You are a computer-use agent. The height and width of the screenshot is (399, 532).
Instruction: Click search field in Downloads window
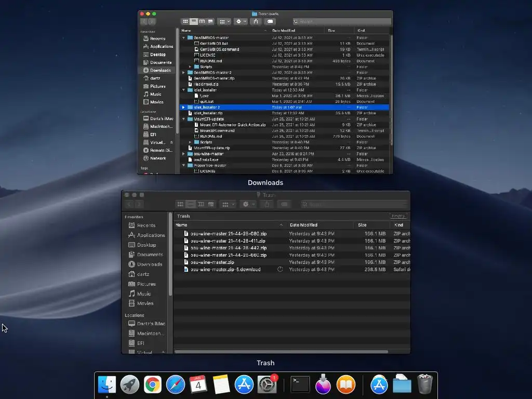click(341, 21)
